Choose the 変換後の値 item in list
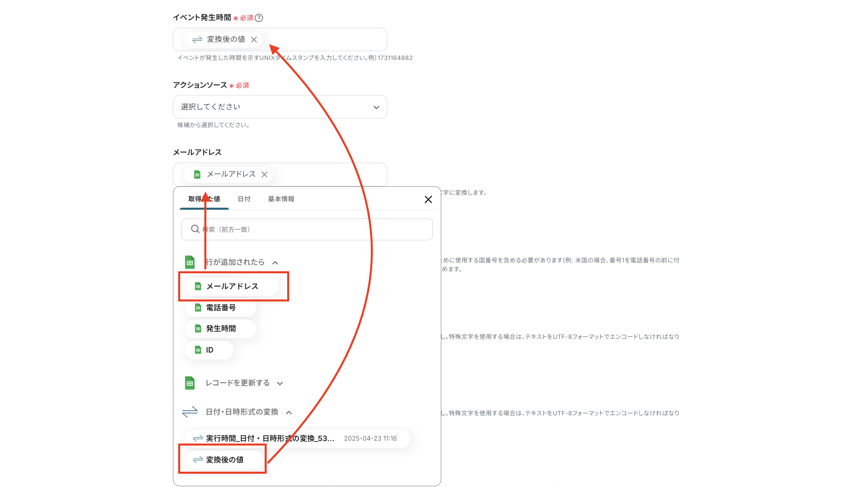This screenshot has height=487, width=868. click(224, 460)
